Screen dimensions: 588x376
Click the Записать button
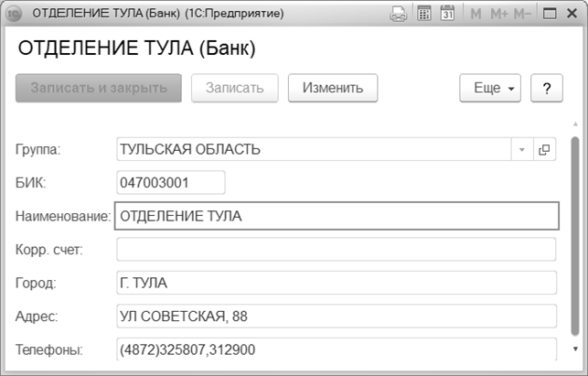(235, 88)
